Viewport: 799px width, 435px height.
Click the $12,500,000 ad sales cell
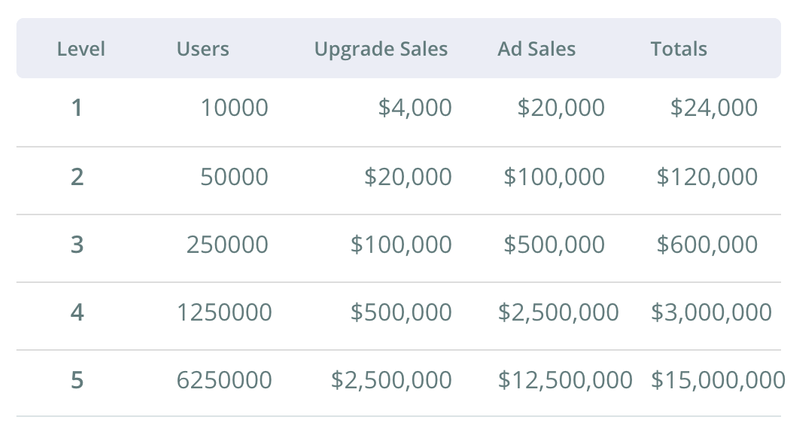[x=565, y=380]
